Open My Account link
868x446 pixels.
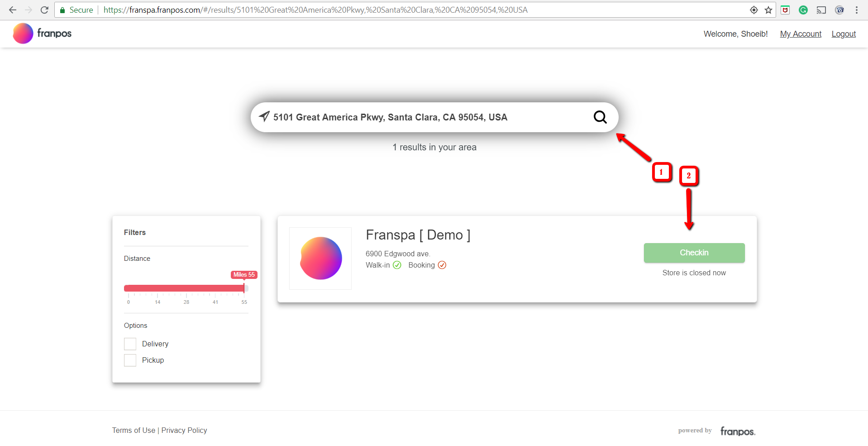(x=801, y=34)
